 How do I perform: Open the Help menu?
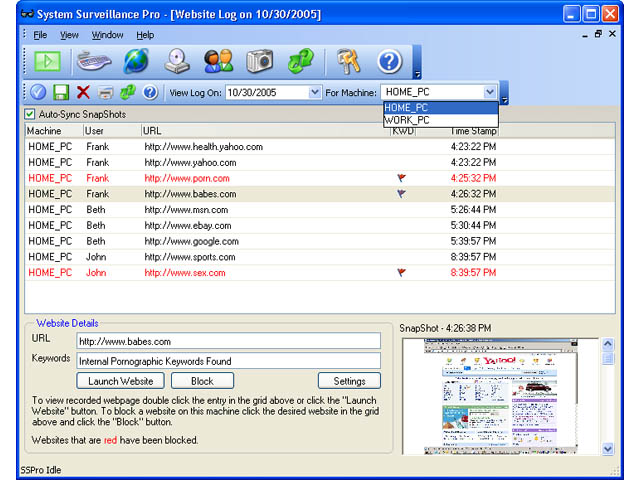pos(145,35)
